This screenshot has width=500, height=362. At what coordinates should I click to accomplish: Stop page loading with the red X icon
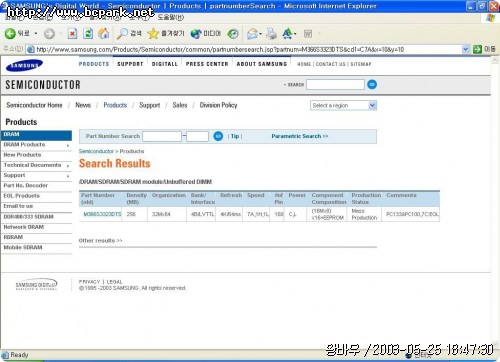72,33
